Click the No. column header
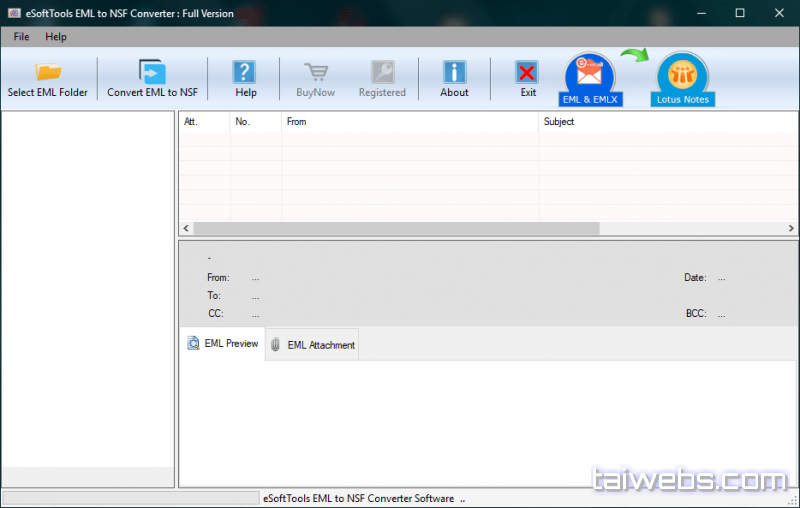The width and height of the screenshot is (800, 508). click(256, 122)
